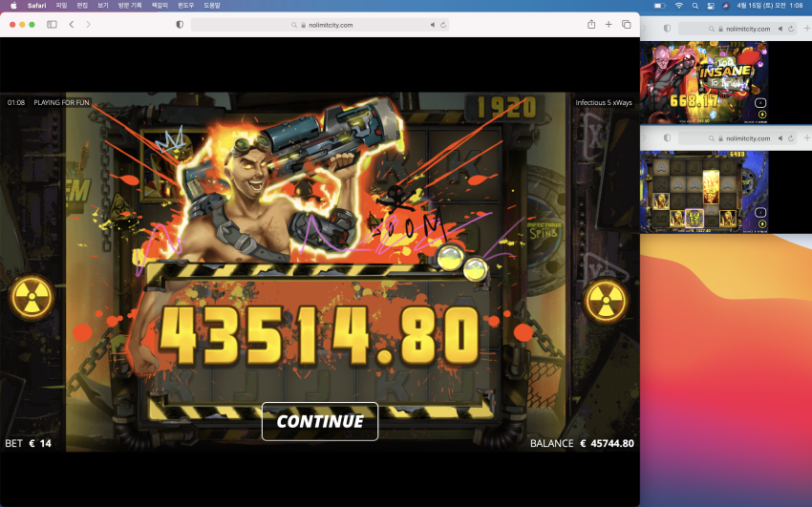The width and height of the screenshot is (812, 507).
Task: Focus the nolimitcity.com address bar in front window
Action: pyautogui.click(x=320, y=25)
